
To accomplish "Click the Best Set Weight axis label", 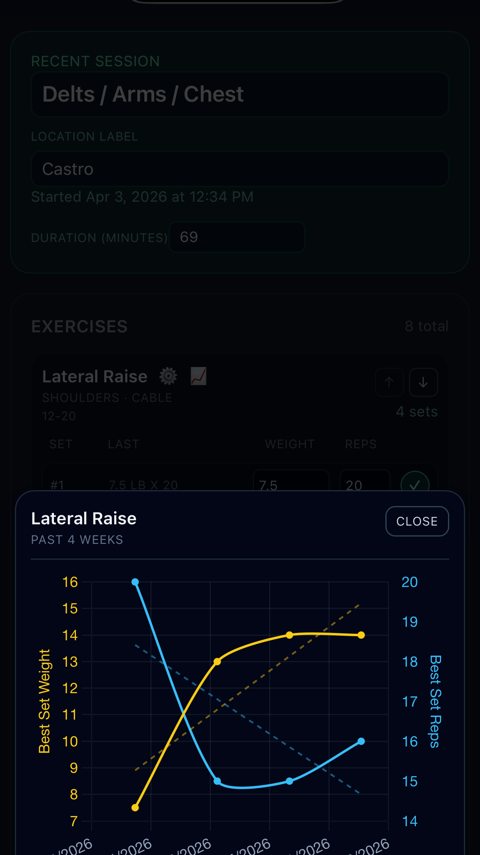I will point(44,701).
